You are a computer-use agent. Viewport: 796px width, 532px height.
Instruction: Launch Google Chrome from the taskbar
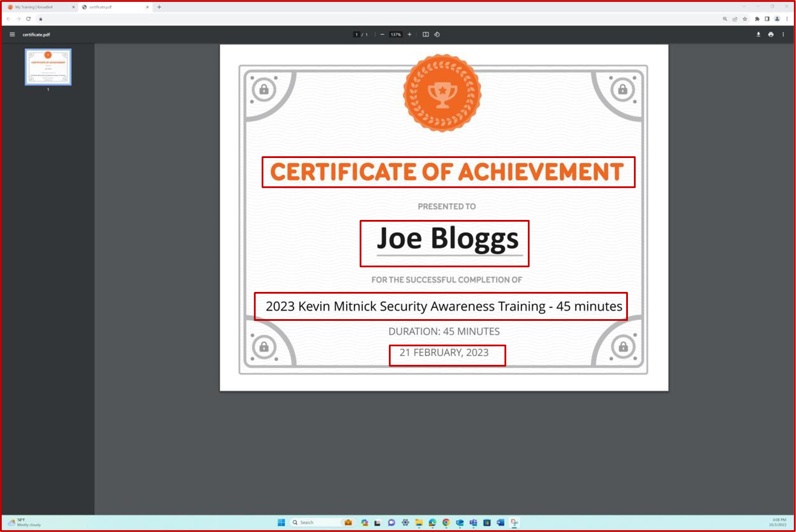click(x=446, y=522)
